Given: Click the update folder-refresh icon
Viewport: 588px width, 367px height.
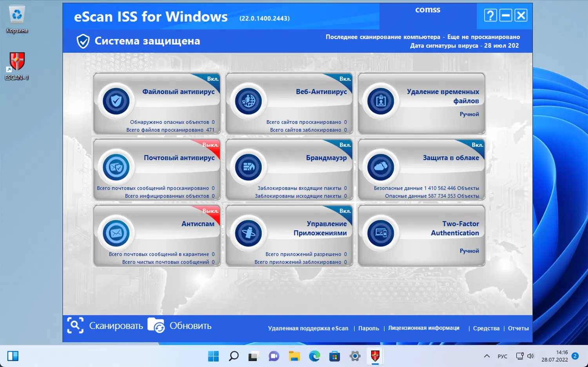Looking at the screenshot, I should click(x=156, y=325).
